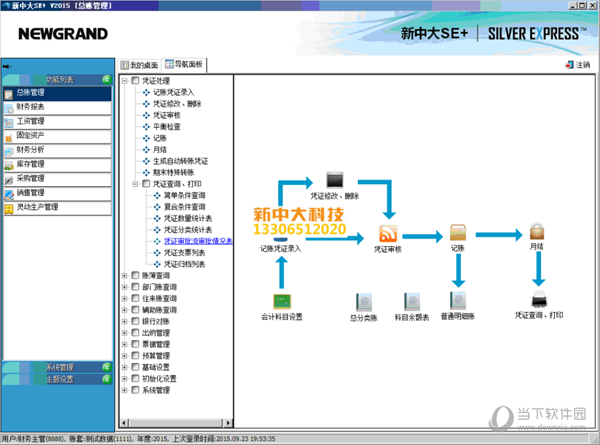Select the 库存管理 module icon
Image resolution: width=600 pixels, height=445 pixels.
click(x=9, y=166)
